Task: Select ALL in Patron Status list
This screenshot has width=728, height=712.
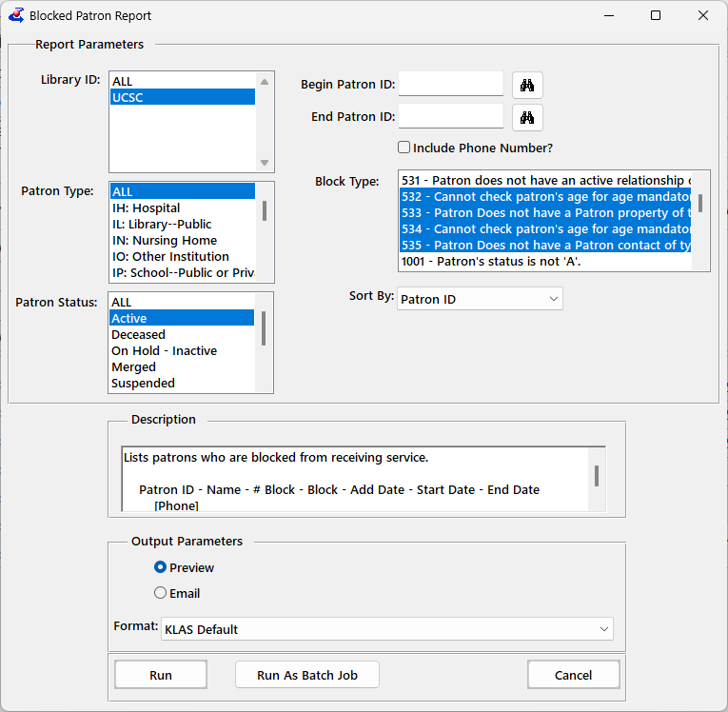Action: 182,302
